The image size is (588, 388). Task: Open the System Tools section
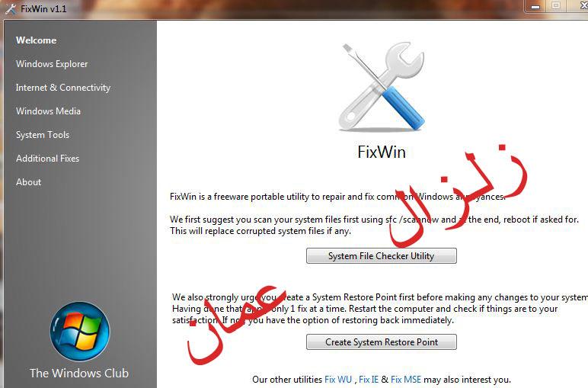click(43, 135)
